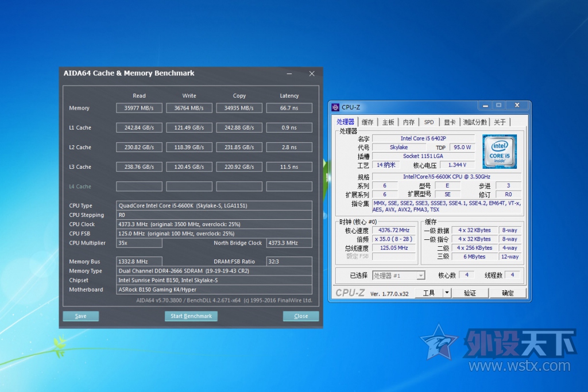Click the core speed value 4376.72 MHz

tap(394, 230)
